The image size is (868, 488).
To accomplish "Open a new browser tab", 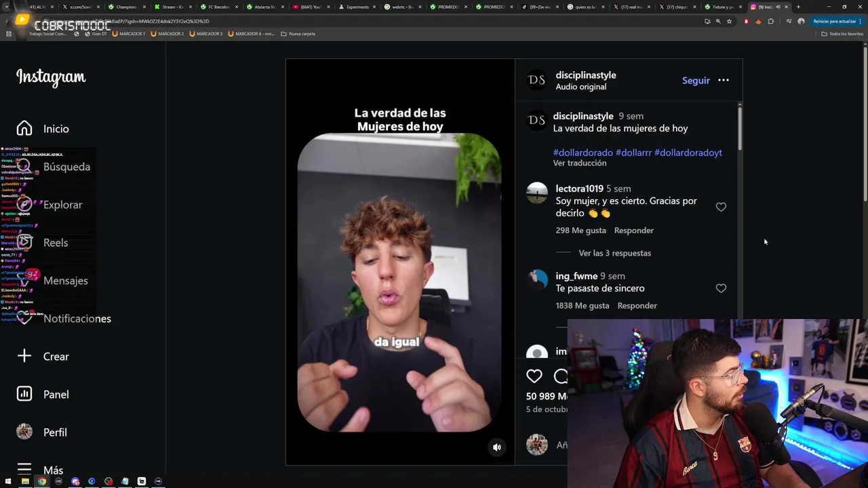I will click(x=798, y=7).
